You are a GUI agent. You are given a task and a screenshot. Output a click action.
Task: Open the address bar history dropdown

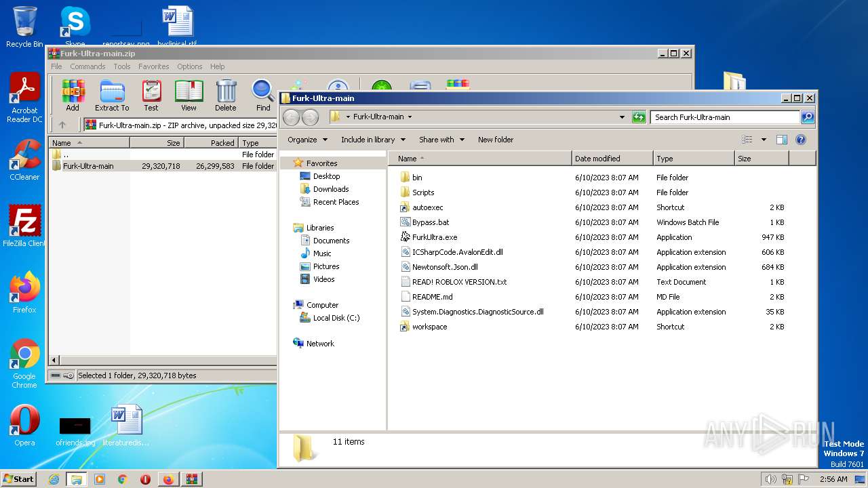[x=622, y=117]
